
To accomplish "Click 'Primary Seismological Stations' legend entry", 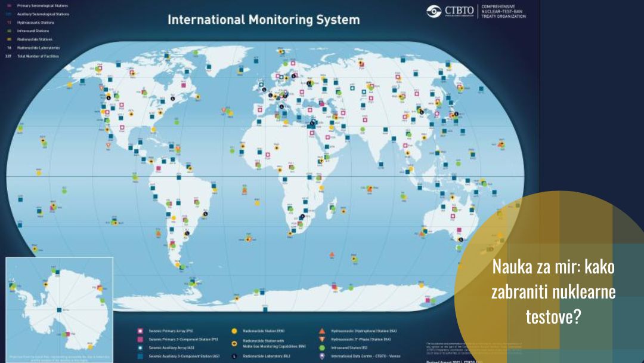I will pos(42,6).
